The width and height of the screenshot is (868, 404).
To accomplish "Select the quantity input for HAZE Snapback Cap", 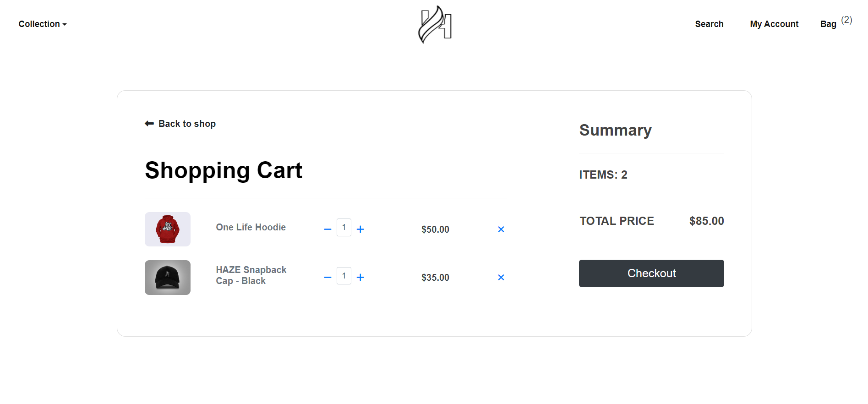I will click(344, 276).
